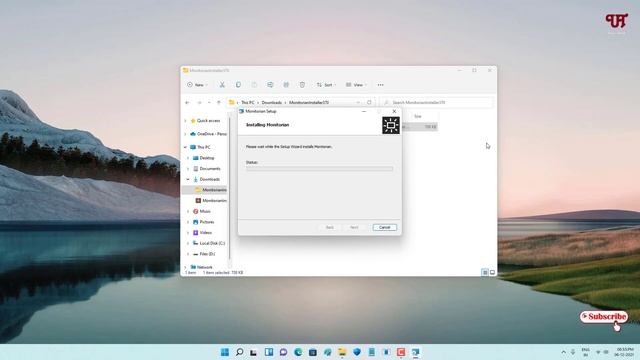Open the address bar history dropdown
The image size is (640, 360).
[x=358, y=102]
